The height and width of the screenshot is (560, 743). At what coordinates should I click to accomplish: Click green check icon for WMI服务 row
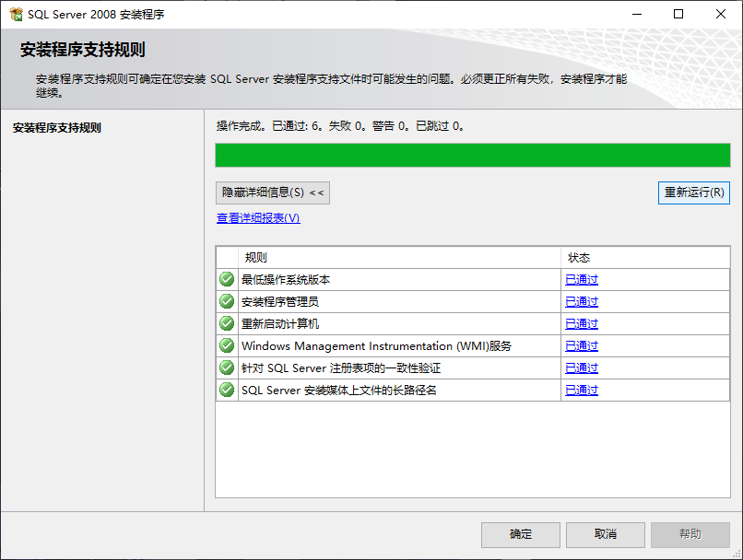227,345
